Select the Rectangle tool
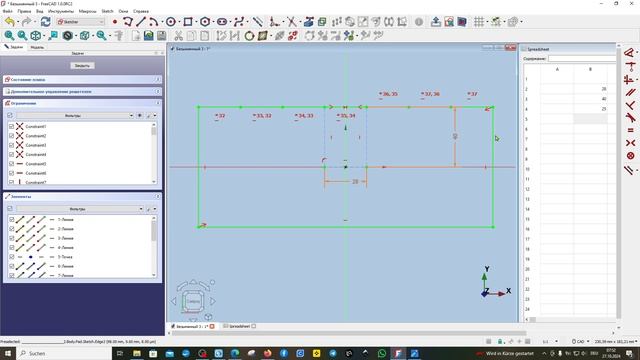The image size is (640, 360). [188, 22]
